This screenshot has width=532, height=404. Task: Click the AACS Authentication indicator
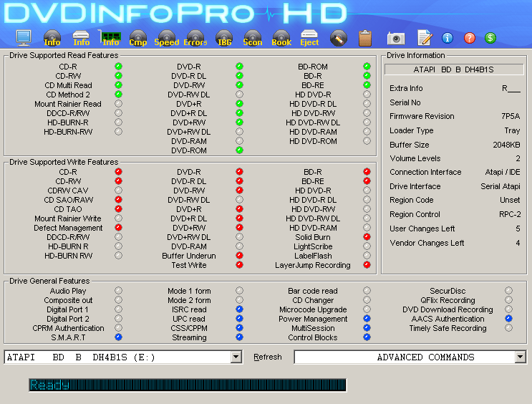point(508,319)
